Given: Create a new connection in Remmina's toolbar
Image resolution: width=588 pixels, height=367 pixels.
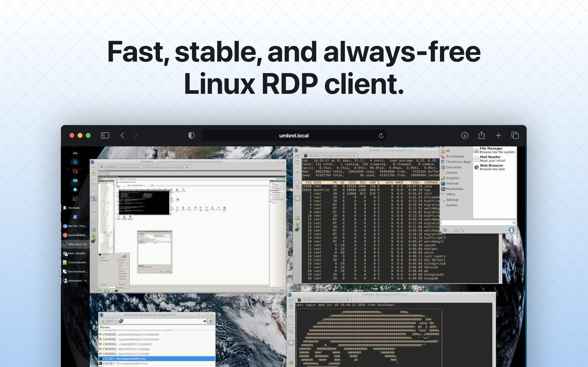Looking at the screenshot, I should coord(103,321).
